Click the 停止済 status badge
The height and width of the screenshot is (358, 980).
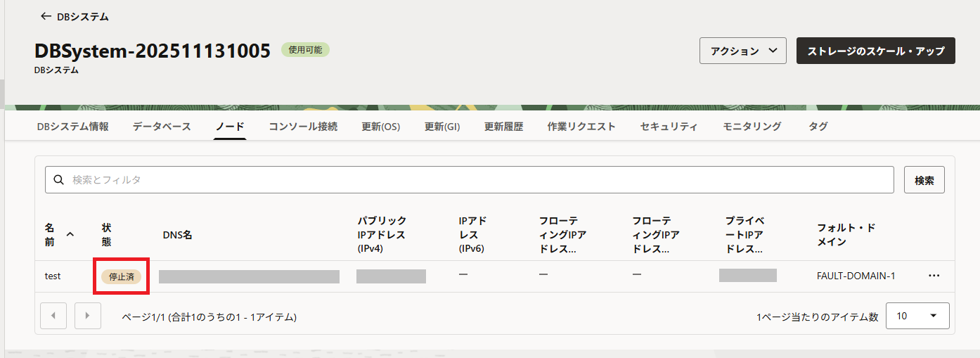point(120,276)
